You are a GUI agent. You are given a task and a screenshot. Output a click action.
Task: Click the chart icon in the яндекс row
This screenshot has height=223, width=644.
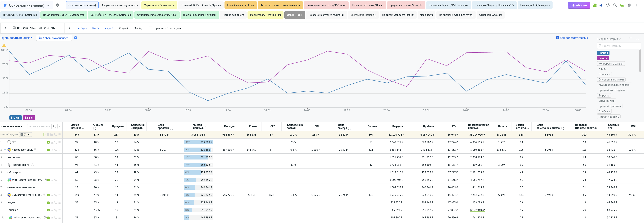(52, 202)
